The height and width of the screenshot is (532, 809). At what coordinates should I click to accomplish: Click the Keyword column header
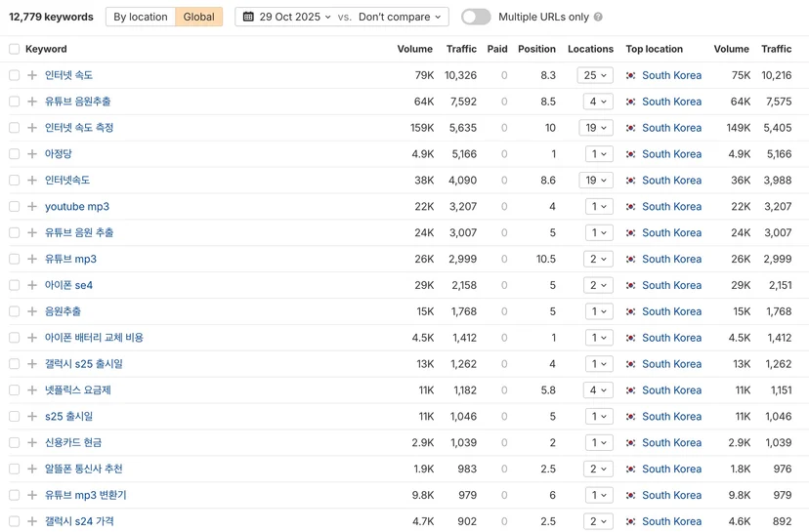tap(46, 49)
